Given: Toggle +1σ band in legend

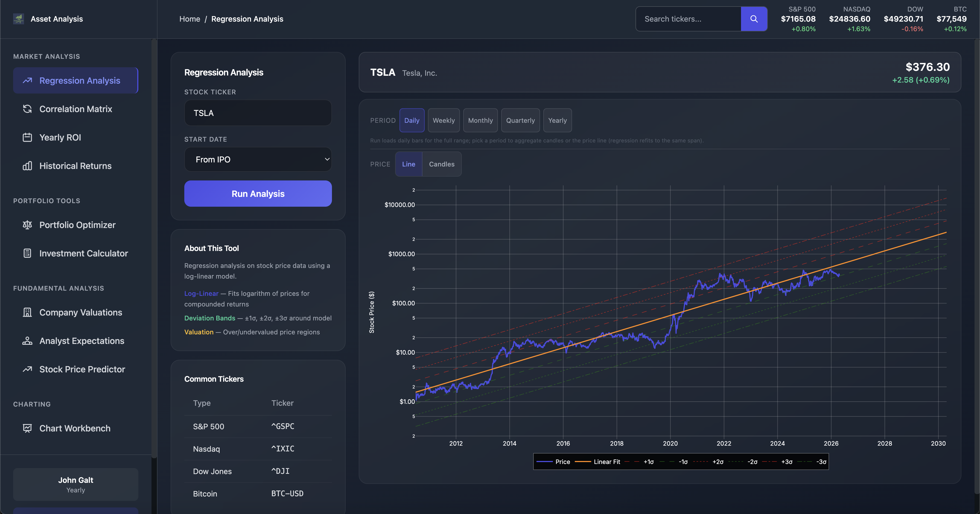Looking at the screenshot, I should pos(639,462).
